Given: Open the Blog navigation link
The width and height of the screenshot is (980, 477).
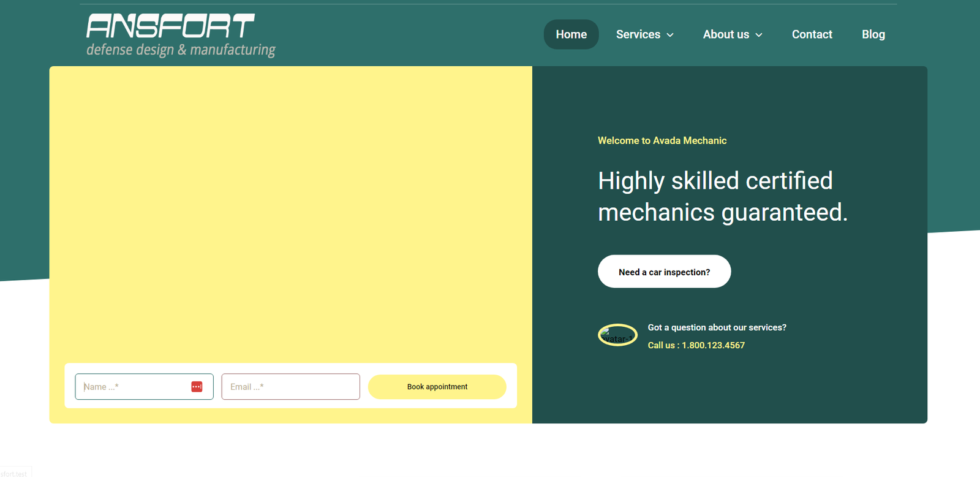Looking at the screenshot, I should (x=873, y=34).
